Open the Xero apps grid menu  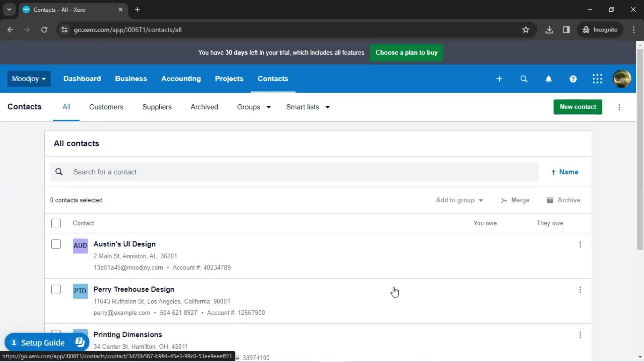tap(597, 79)
